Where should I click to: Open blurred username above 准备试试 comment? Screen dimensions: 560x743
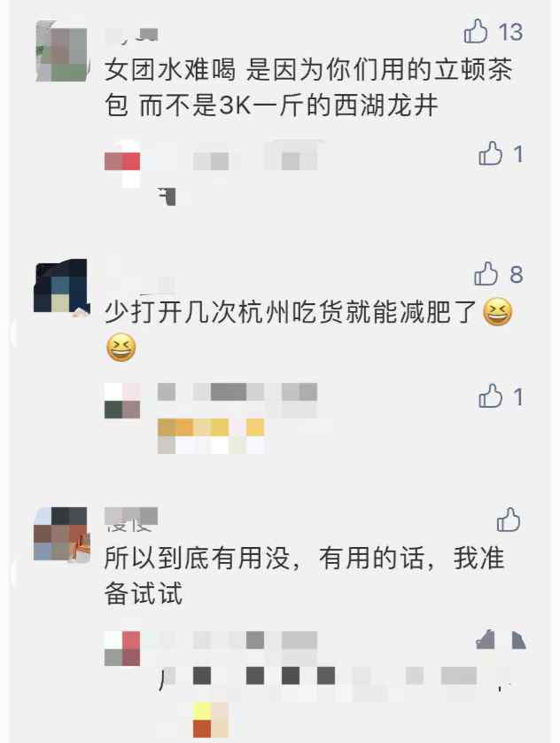point(131,519)
